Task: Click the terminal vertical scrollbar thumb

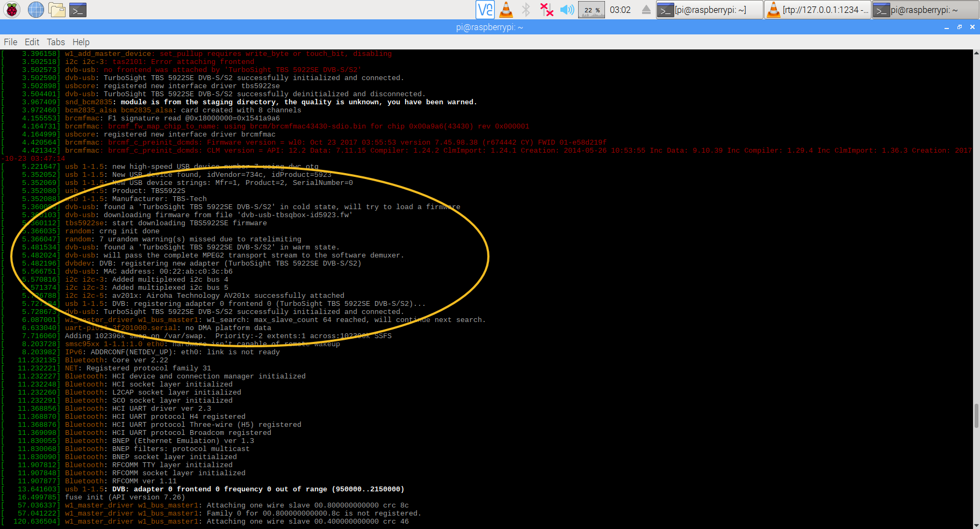Action: (x=976, y=416)
